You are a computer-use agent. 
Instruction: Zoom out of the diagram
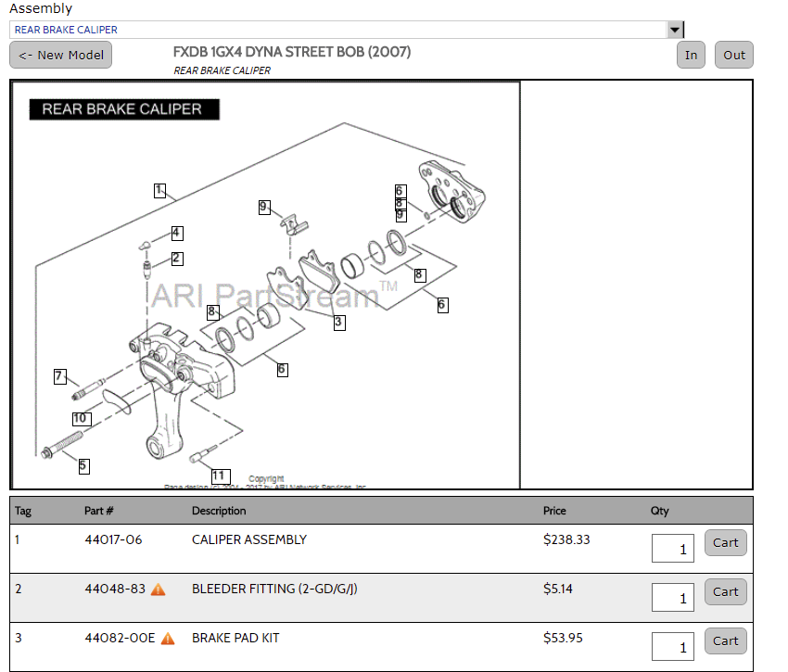click(734, 55)
